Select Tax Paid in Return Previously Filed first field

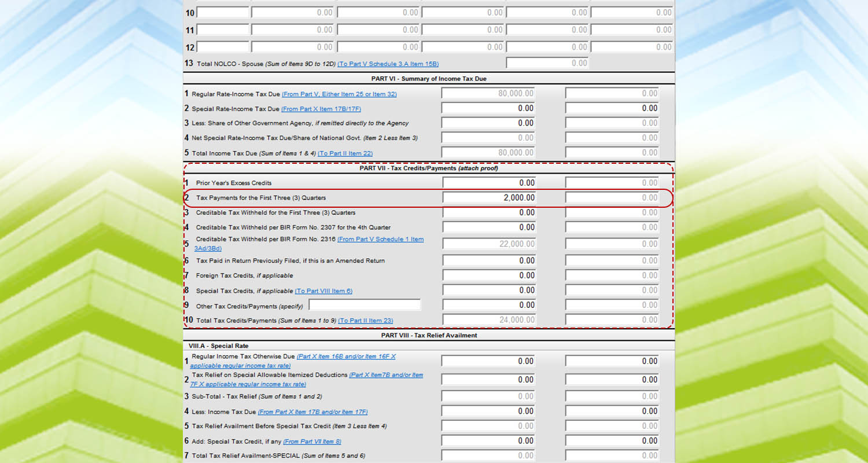pos(489,260)
